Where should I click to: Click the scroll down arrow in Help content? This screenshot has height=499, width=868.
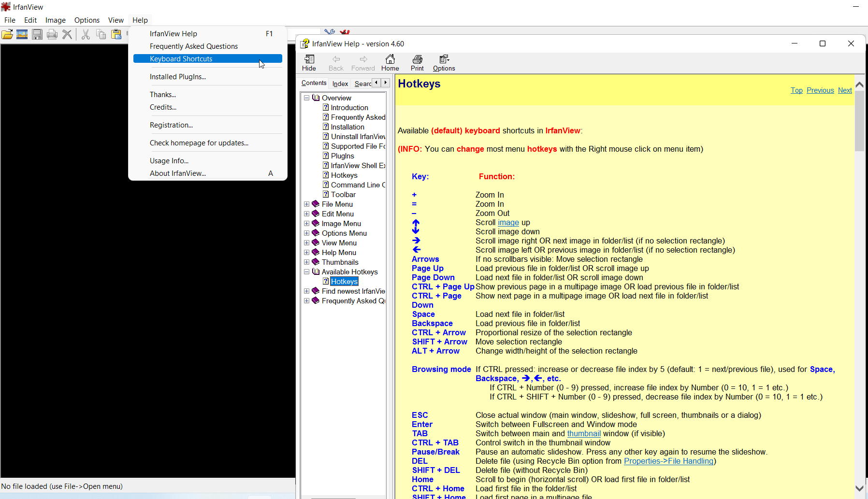pyautogui.click(x=859, y=488)
